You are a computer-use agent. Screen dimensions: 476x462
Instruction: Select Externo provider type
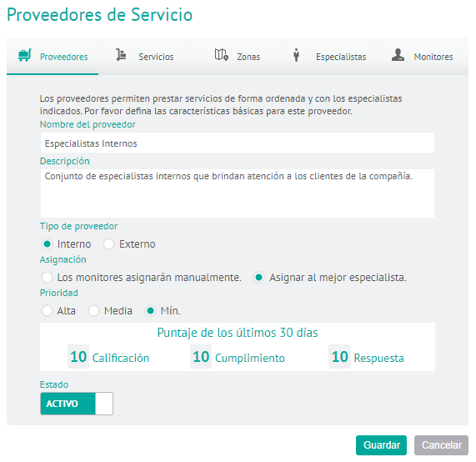(108, 244)
